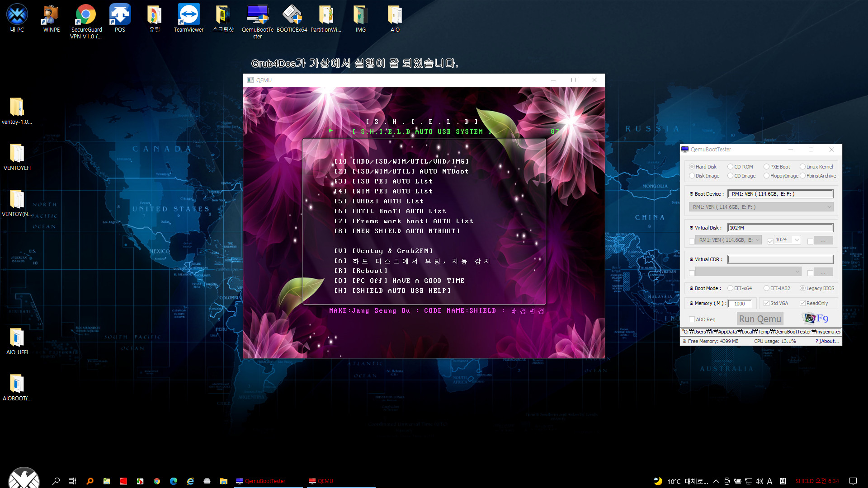Launch BOOTICEx64 desktop icon
Viewport: 868px width, 488px height.
292,19
